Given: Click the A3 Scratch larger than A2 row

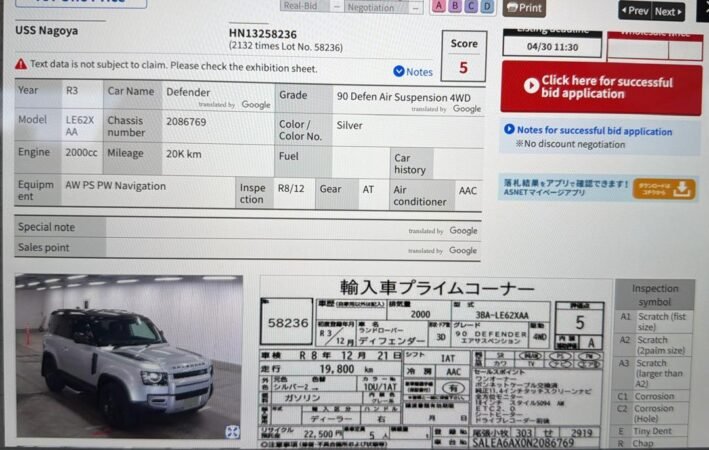Looking at the screenshot, I should coord(654,373).
